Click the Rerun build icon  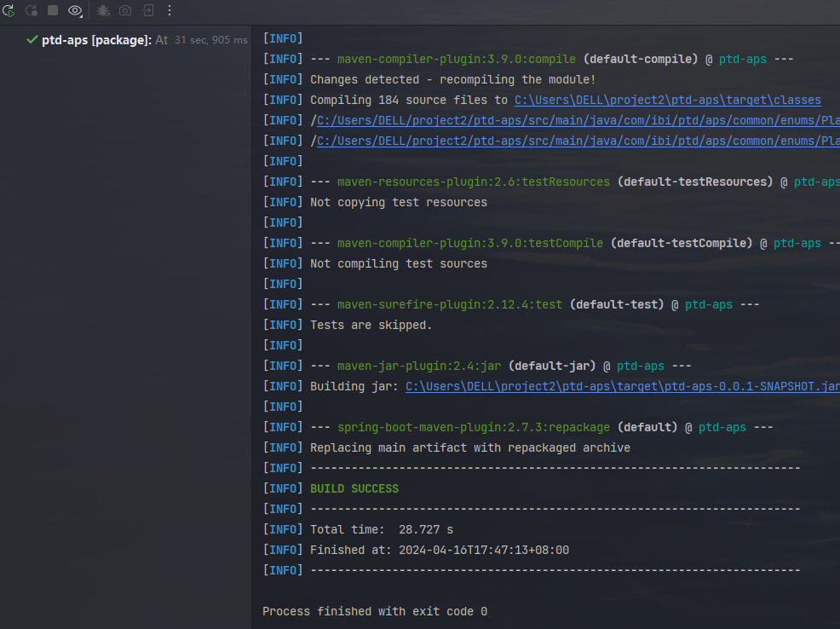(x=9, y=10)
